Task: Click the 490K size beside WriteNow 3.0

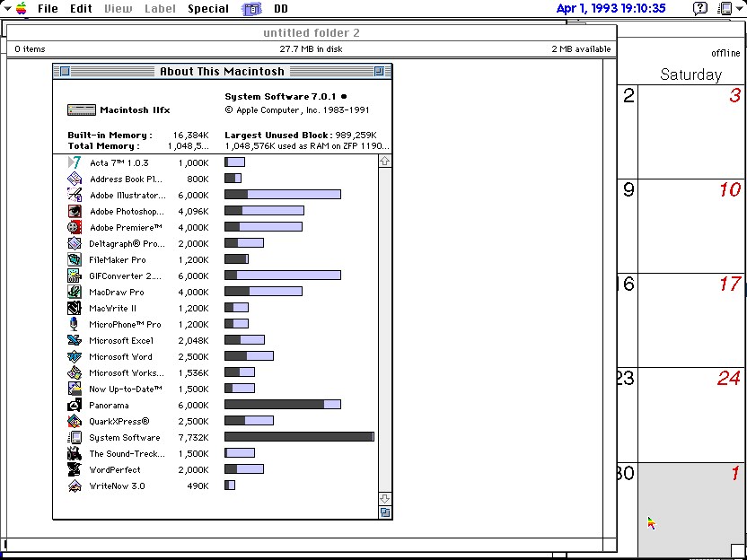Action: [x=198, y=486]
